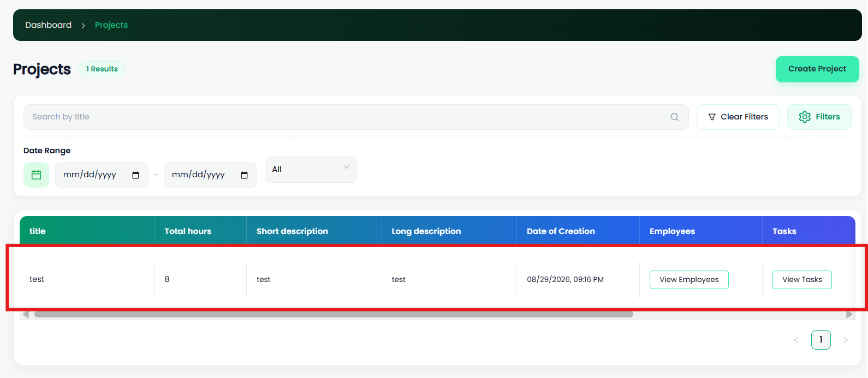Click the Tasks column header
The height and width of the screenshot is (378, 868).
point(809,231)
